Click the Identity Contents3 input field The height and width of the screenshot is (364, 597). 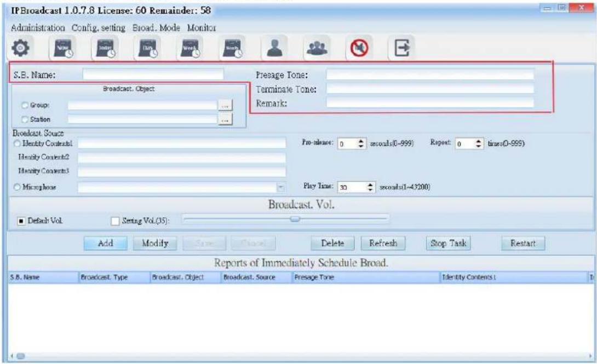[x=182, y=171]
